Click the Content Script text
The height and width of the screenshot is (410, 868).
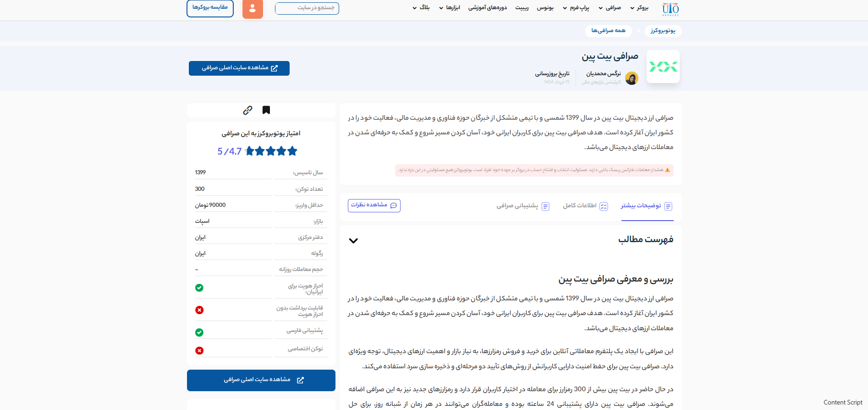coord(843,402)
